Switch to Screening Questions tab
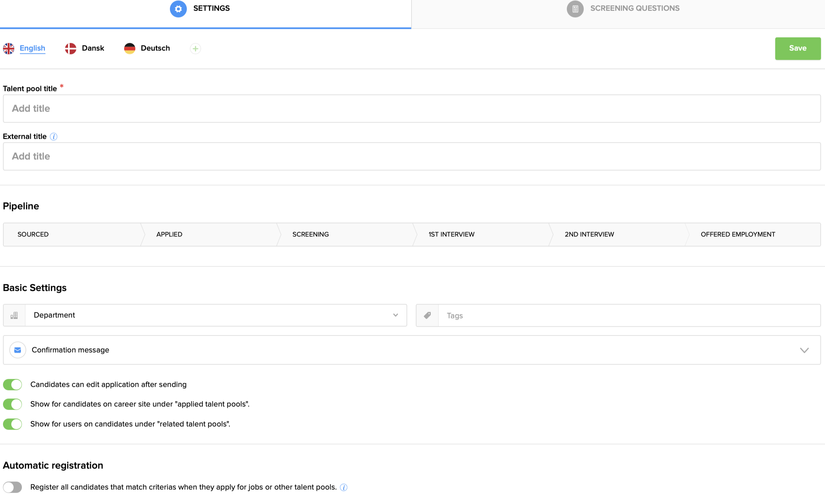Viewport: 825px width, 504px height. click(635, 8)
